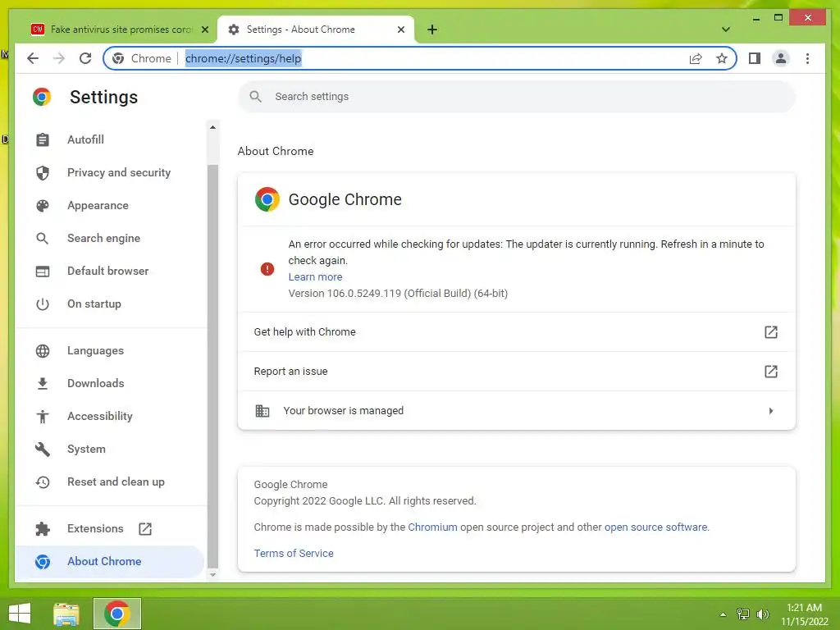The image size is (840, 630).
Task: Open Extensions page from sidebar
Action: 110,529
